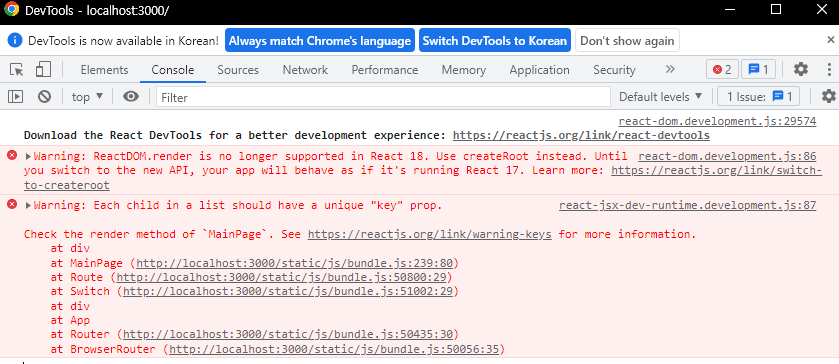Open the three-dot customize DevTools menu
The image size is (839, 364).
pyautogui.click(x=829, y=70)
